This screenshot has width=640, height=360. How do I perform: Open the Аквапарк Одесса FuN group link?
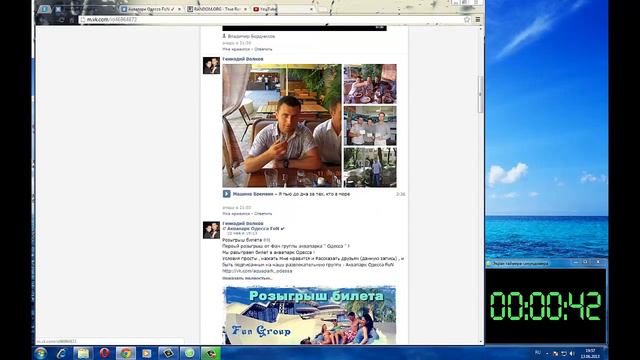pyautogui.click(x=255, y=229)
